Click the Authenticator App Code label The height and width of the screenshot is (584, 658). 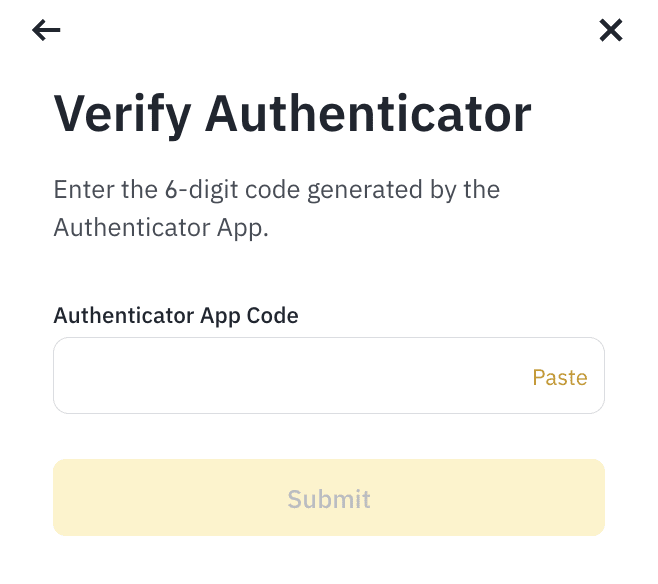click(176, 315)
